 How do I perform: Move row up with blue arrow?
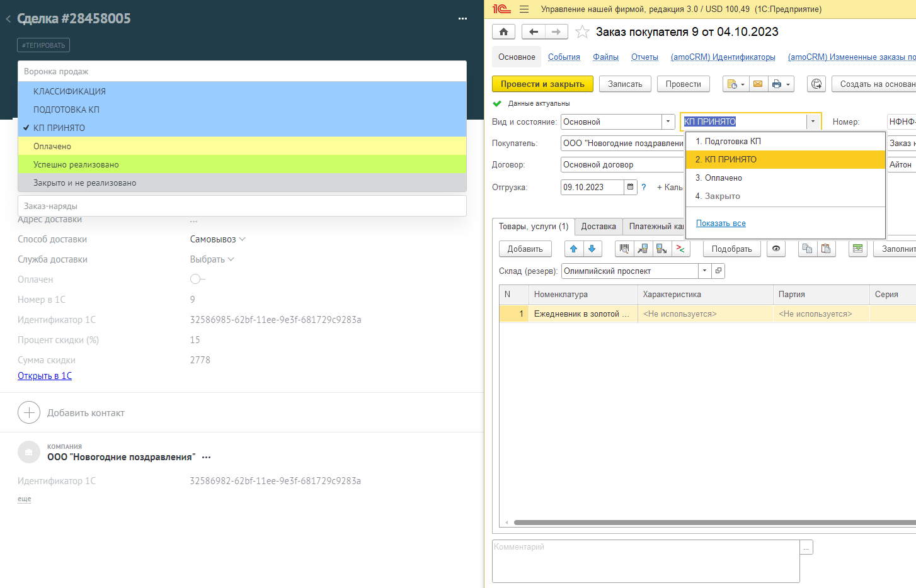point(574,249)
